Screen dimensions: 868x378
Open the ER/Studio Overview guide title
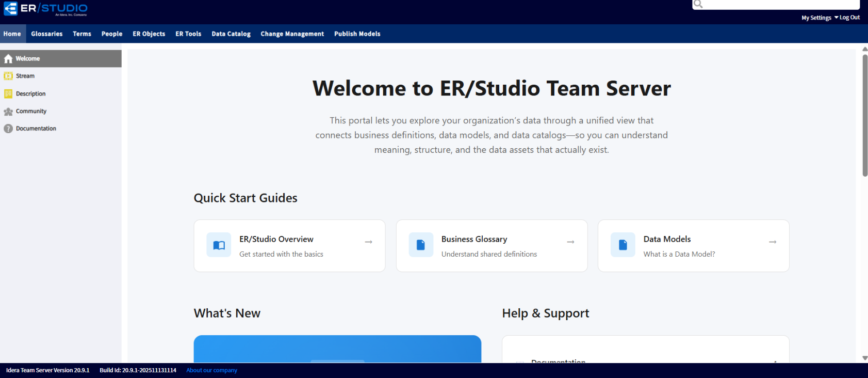pyautogui.click(x=276, y=239)
